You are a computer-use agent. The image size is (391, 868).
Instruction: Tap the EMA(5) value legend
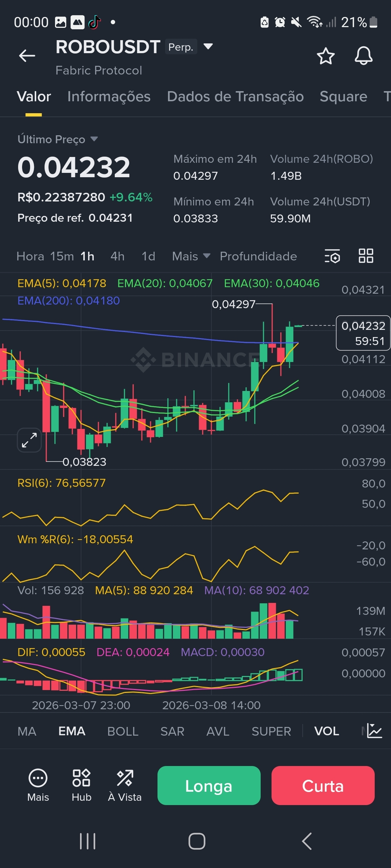(x=62, y=283)
